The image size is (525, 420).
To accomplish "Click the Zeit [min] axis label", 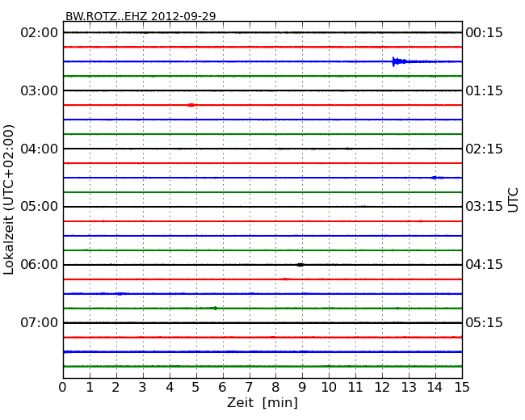I will [262, 402].
